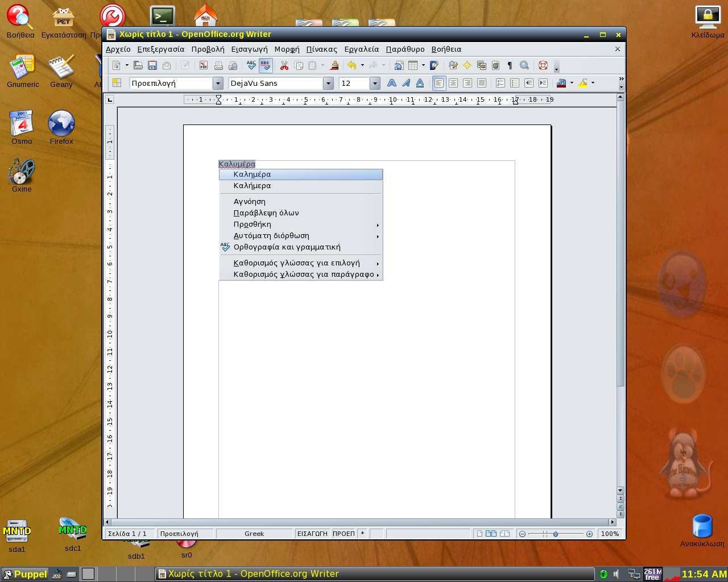728x582 pixels.
Task: Open Καθορισμός γλώσσας για επιλογή entry
Action: click(301, 263)
